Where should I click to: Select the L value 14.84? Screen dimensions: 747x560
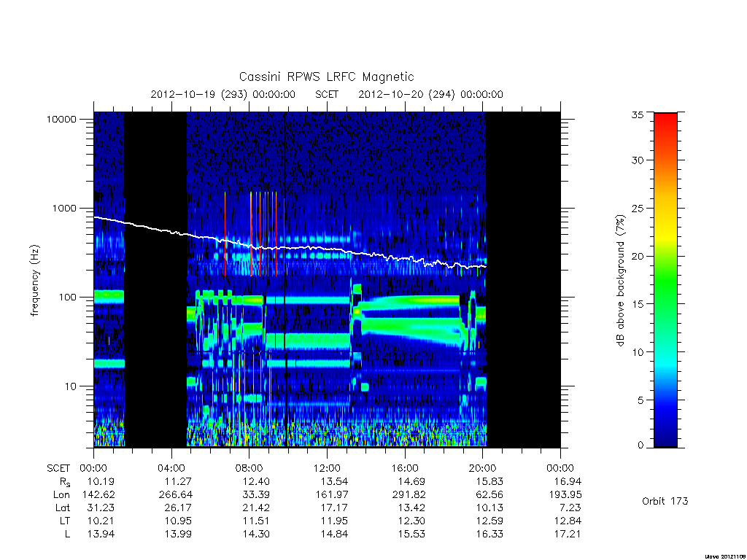(x=334, y=534)
